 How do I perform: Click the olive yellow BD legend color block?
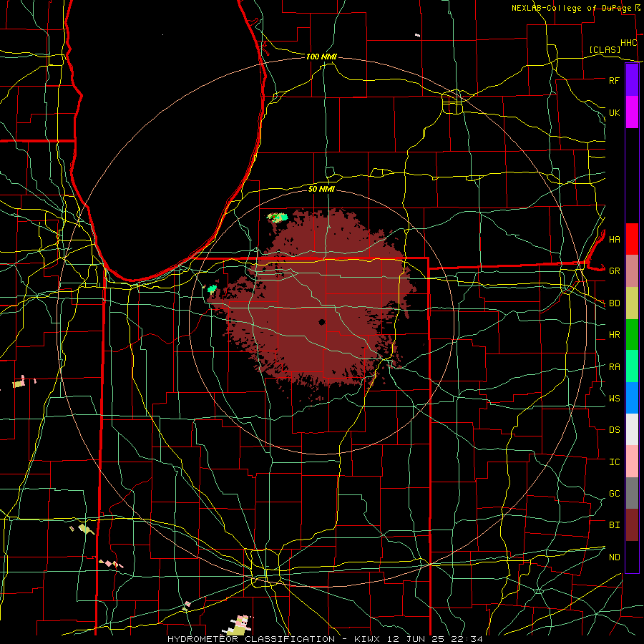632,303
